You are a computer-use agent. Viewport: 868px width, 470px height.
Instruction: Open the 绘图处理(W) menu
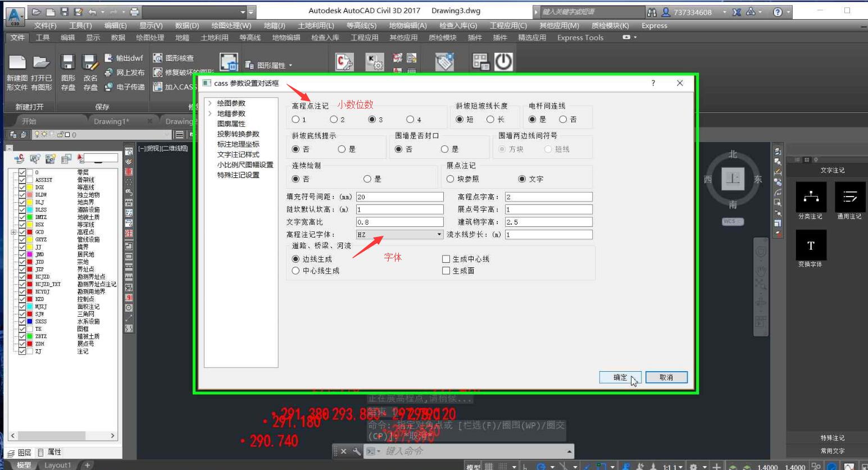(x=231, y=25)
